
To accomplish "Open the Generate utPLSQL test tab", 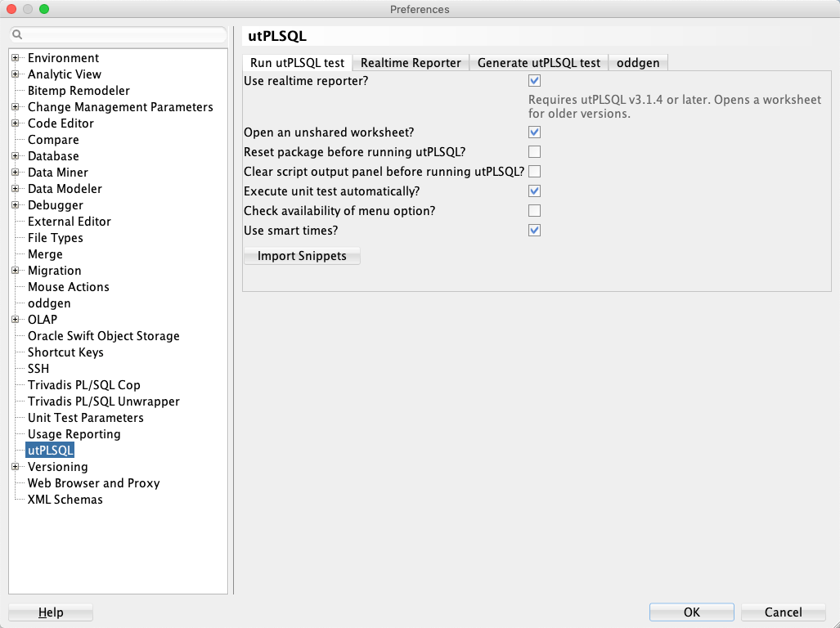I will [539, 63].
